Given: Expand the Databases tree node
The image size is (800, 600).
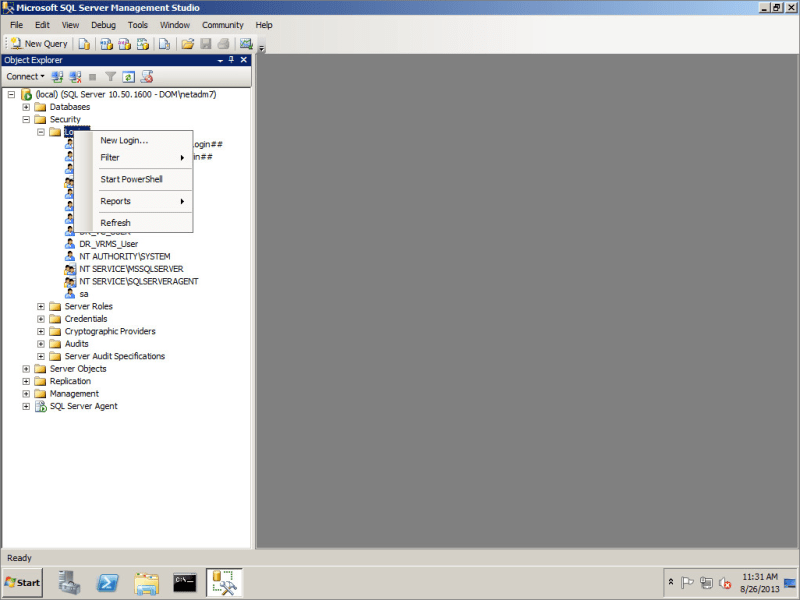Looking at the screenshot, I should click(26, 107).
